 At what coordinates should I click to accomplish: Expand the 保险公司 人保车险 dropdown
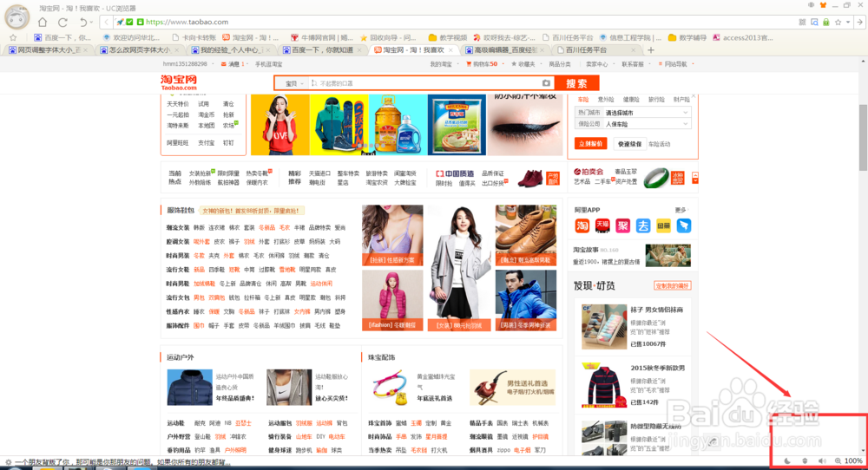(x=648, y=124)
